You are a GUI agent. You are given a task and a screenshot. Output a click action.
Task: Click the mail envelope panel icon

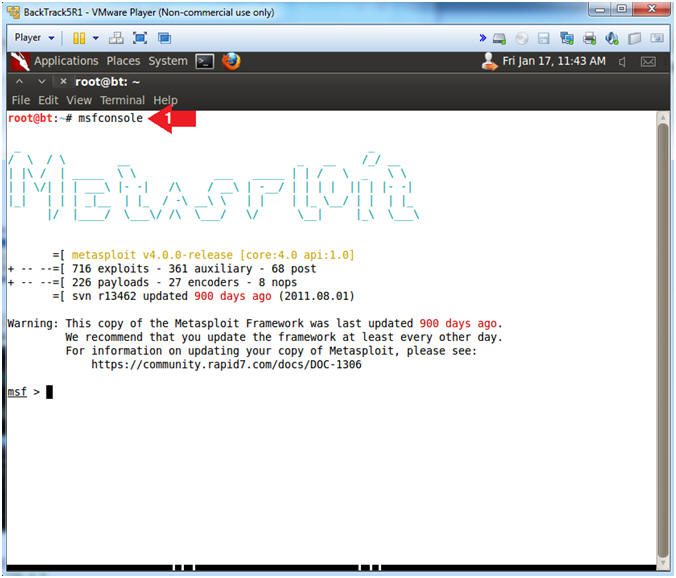point(648,62)
